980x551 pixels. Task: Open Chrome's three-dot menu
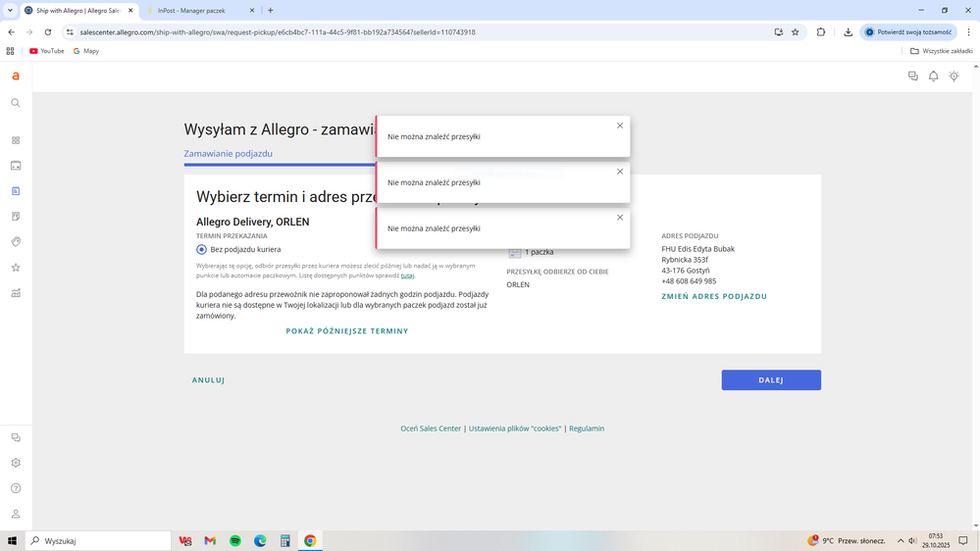click(x=968, y=32)
